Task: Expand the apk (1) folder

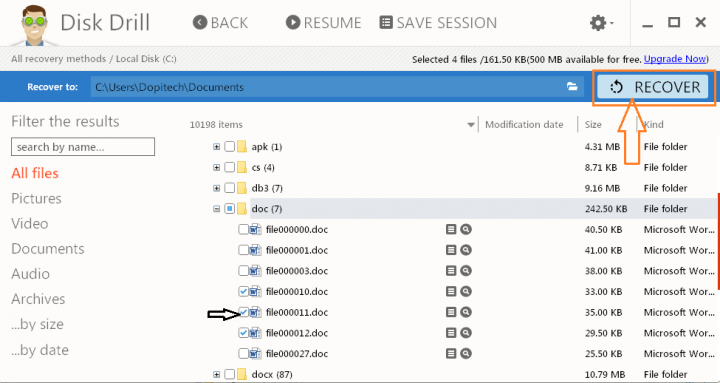Action: (216, 147)
